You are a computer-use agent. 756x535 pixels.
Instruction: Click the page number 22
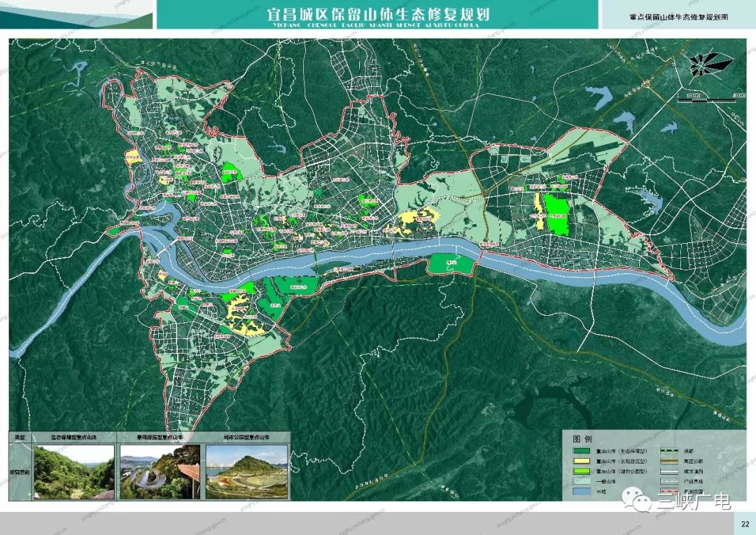click(743, 524)
